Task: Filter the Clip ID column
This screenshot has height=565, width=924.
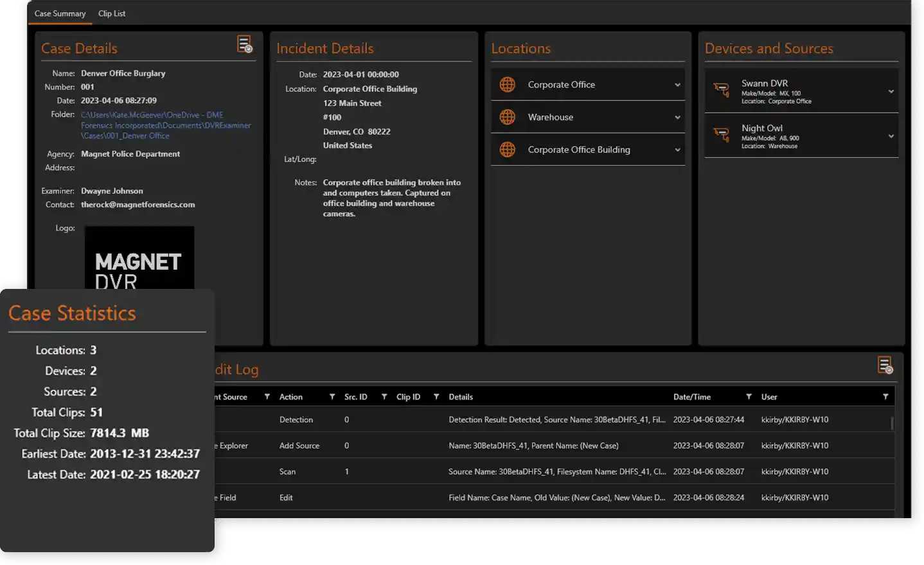Action: click(x=436, y=397)
